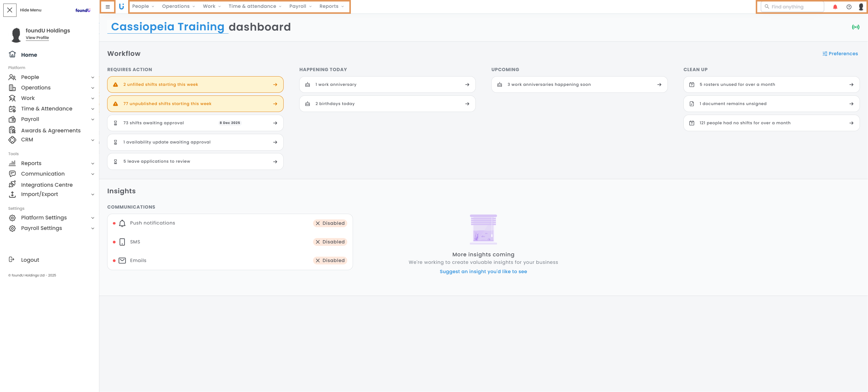Open the help question mark icon

tap(849, 7)
